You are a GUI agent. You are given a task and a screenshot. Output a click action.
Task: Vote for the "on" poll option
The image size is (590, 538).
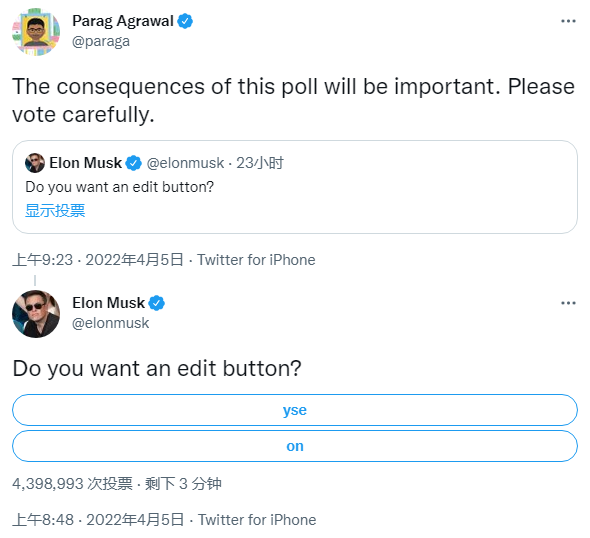point(295,446)
